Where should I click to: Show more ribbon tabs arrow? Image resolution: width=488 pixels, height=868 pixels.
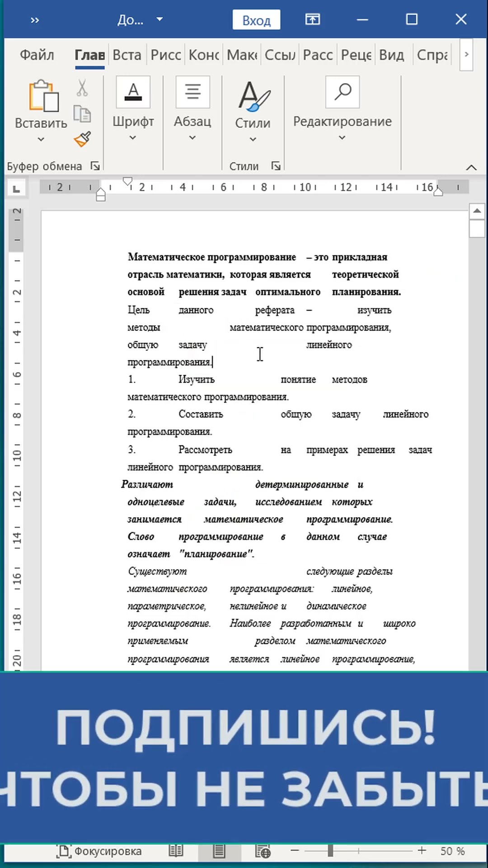click(466, 55)
